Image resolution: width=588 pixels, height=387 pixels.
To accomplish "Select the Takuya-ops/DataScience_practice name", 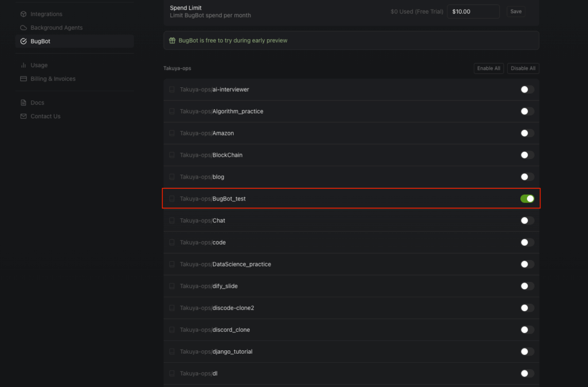I will [225, 264].
